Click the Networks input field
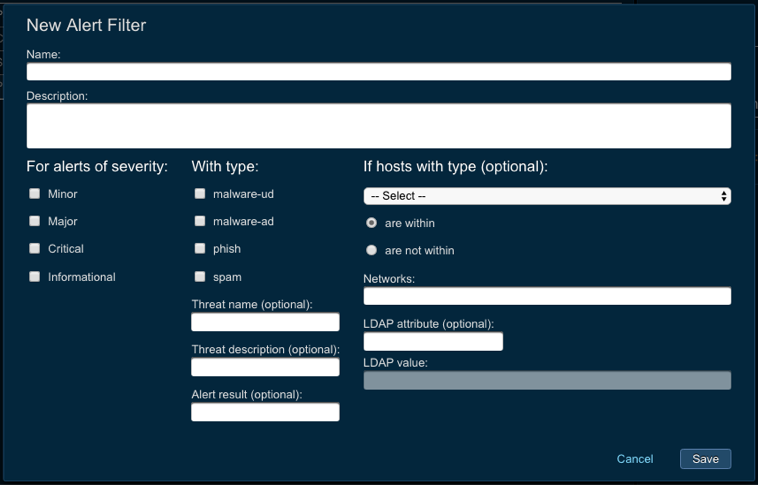 click(x=546, y=296)
